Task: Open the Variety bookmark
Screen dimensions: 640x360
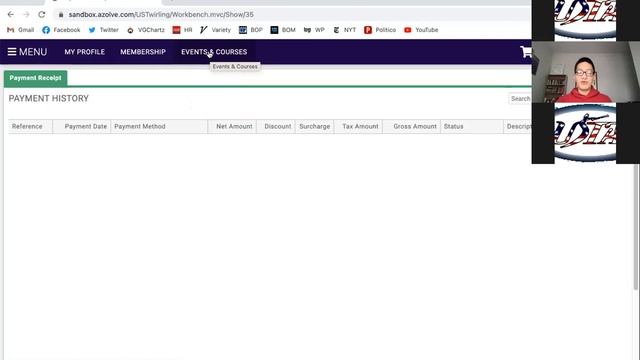Action: click(215, 30)
